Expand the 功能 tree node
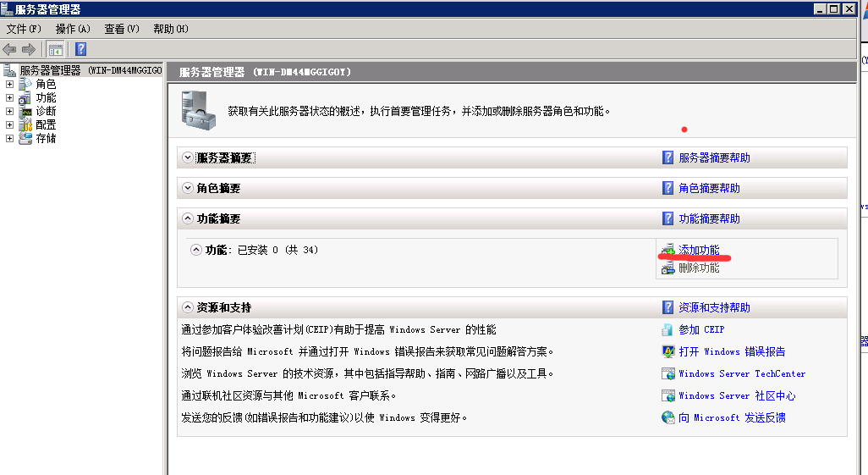Viewport: 868px width, 475px height. pyautogui.click(x=9, y=98)
